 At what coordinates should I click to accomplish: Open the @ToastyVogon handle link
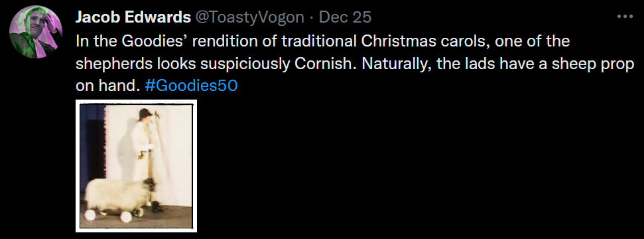click(x=249, y=17)
